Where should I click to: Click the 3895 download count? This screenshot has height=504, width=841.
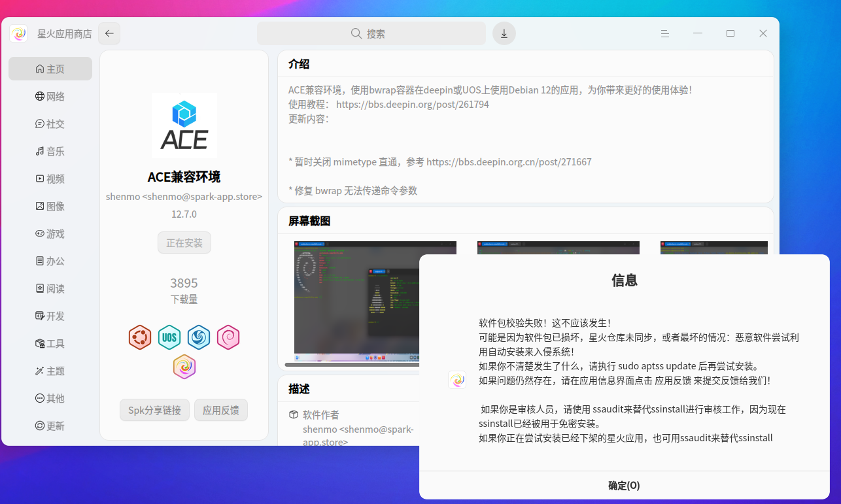click(184, 283)
